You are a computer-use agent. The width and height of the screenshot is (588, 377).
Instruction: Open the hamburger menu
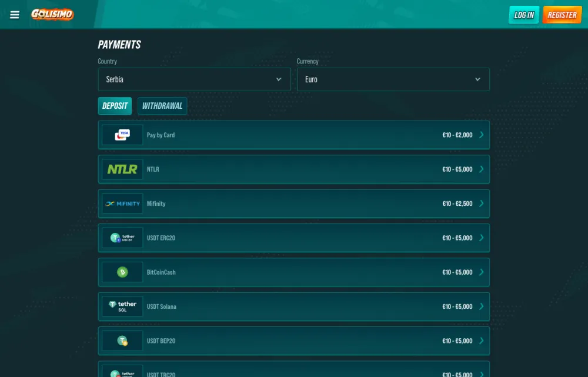tap(15, 15)
